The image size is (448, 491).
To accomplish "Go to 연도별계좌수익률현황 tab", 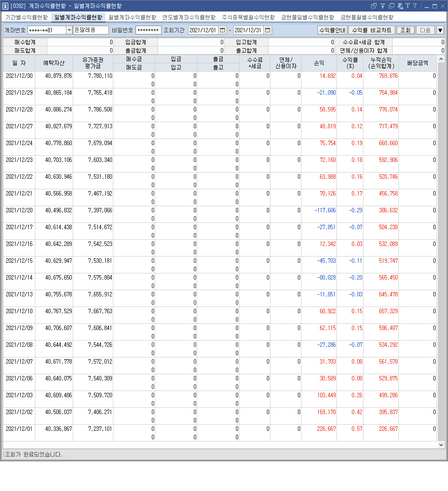I will pos(189,18).
